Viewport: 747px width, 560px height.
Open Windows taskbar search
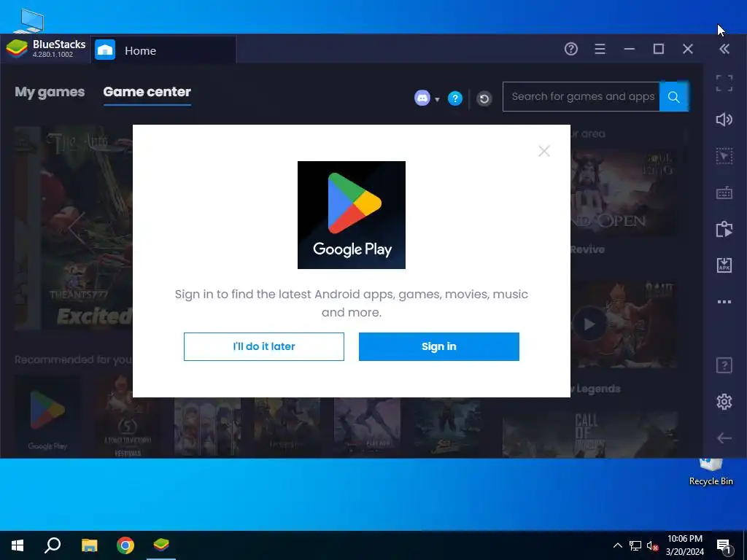[53, 545]
